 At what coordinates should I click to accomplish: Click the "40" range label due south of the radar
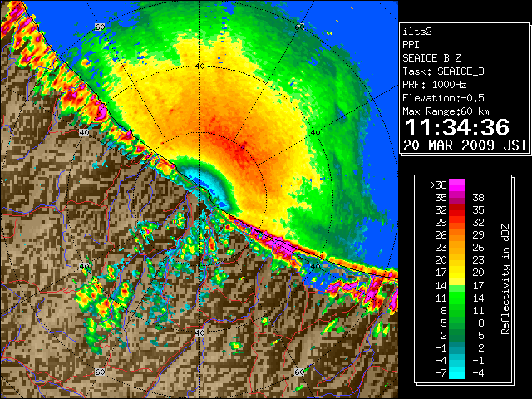point(199,332)
